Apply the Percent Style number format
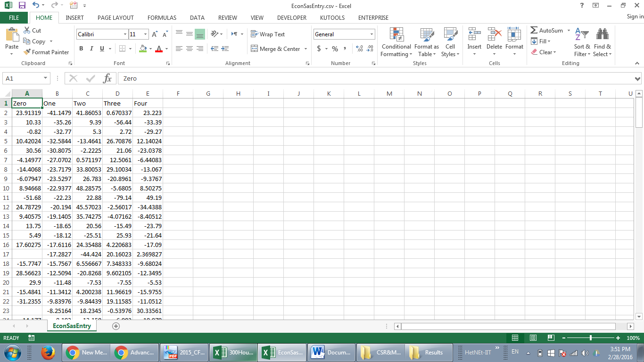Image resolution: width=644 pixels, height=362 pixels. tap(335, 49)
